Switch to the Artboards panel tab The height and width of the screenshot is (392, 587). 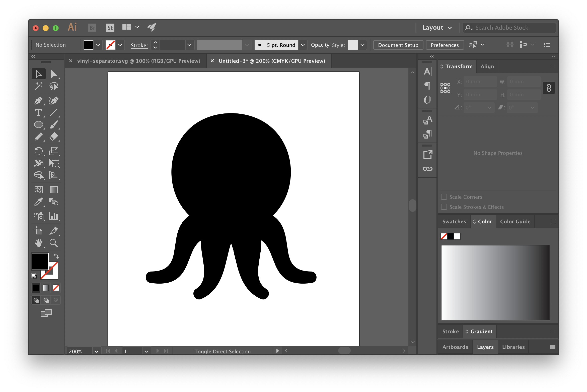coord(455,347)
